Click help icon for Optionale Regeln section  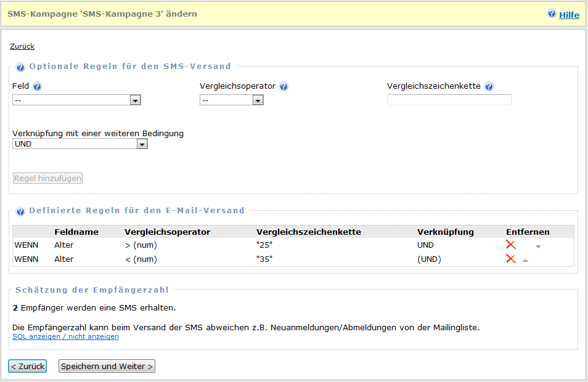tap(20, 67)
